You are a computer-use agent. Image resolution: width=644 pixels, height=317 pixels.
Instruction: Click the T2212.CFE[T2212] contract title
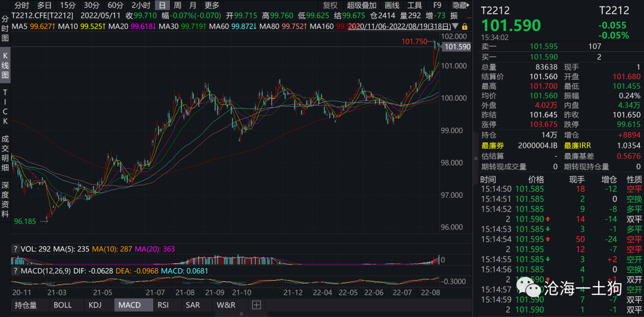(x=42, y=15)
